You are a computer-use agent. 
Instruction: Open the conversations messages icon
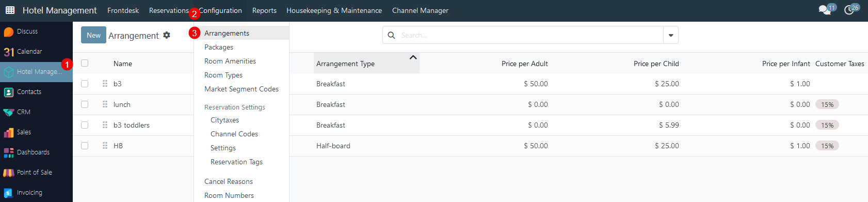(825, 10)
